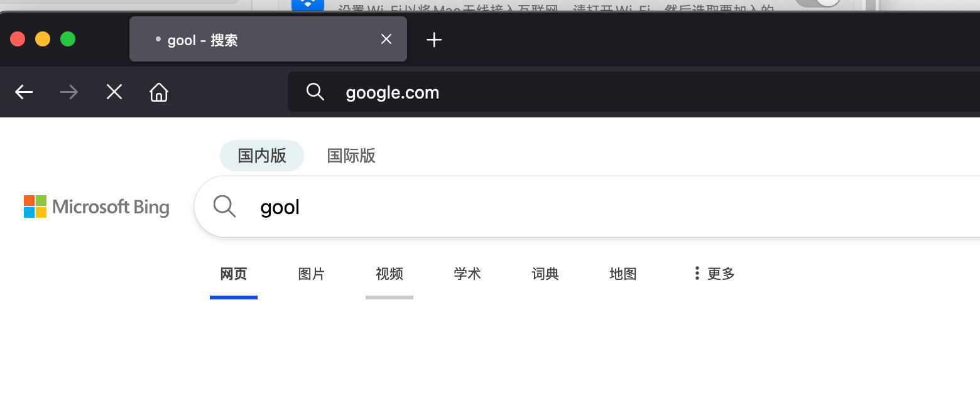The width and height of the screenshot is (980, 413).
Task: Click the green zoom traffic light button
Action: click(x=67, y=38)
